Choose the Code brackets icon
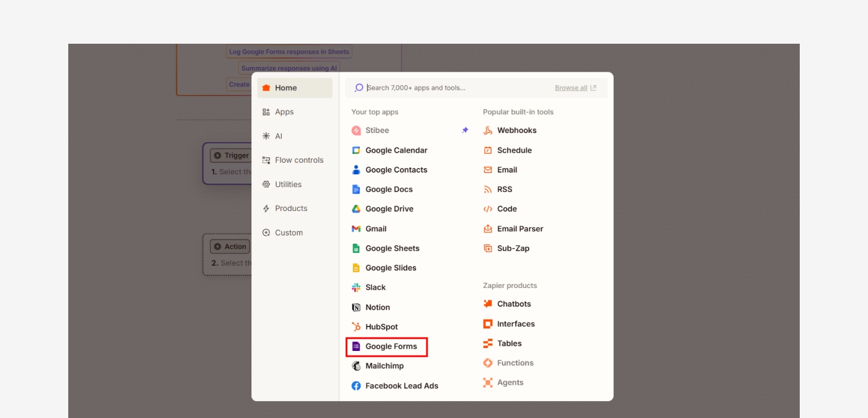This screenshot has width=868, height=418. (488, 209)
